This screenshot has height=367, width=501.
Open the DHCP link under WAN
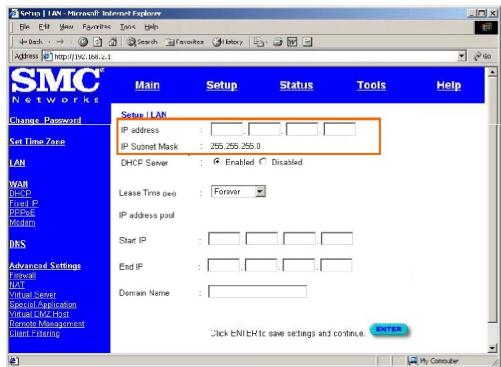pos(20,193)
